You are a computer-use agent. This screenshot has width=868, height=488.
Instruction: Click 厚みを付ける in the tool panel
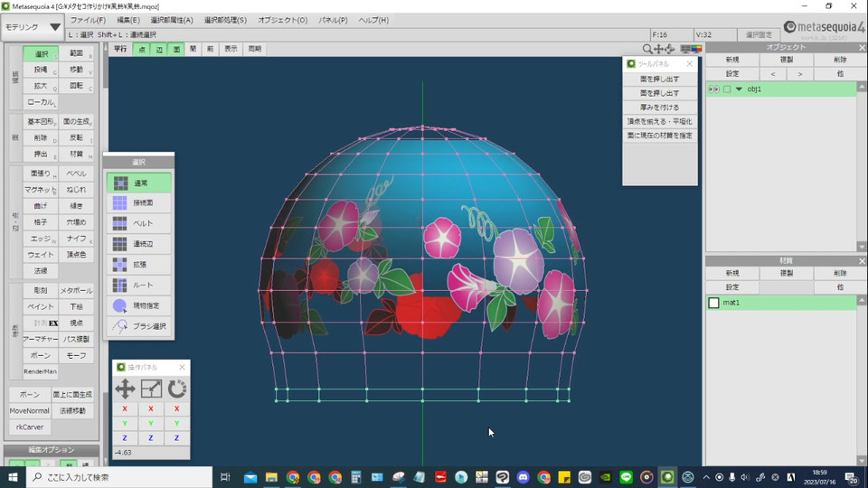click(660, 107)
